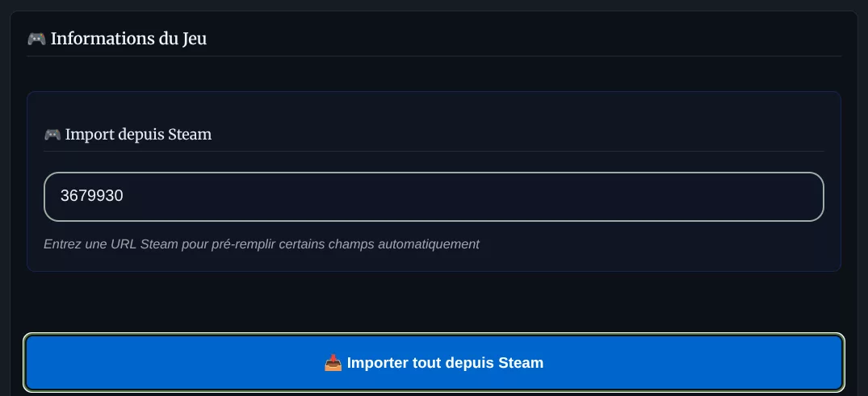Click the word Informations in the top heading

click(97, 39)
